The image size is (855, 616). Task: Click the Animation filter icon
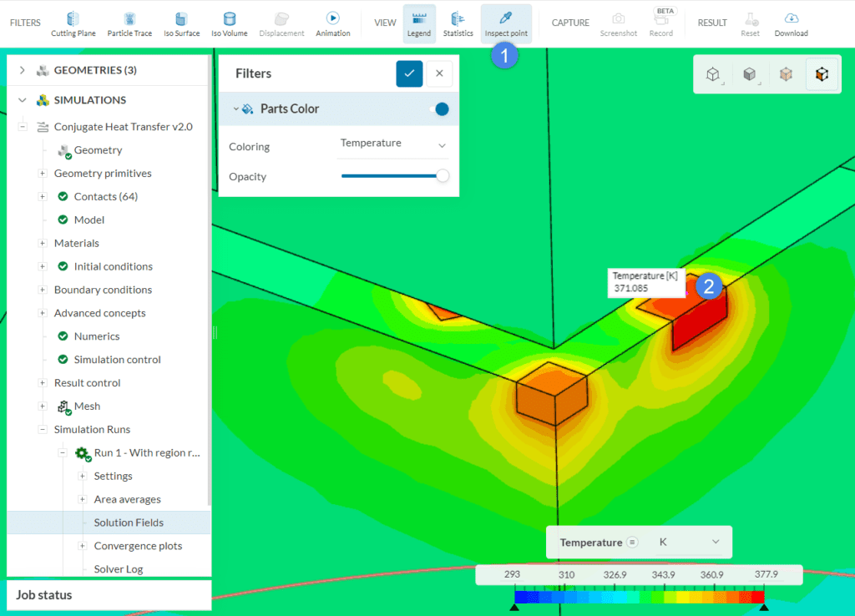[332, 23]
